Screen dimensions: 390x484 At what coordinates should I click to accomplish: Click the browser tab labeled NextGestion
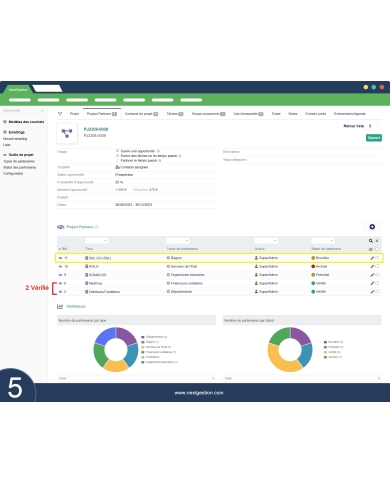[x=18, y=89]
